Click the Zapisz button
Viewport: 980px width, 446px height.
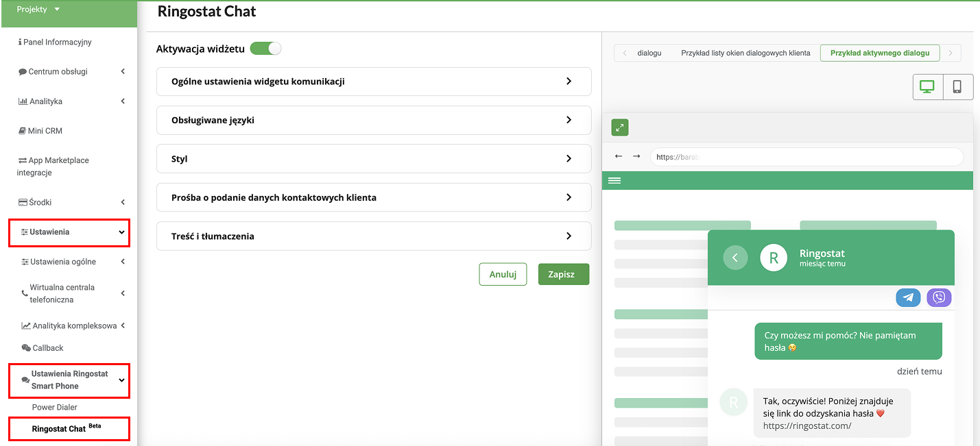click(x=563, y=274)
